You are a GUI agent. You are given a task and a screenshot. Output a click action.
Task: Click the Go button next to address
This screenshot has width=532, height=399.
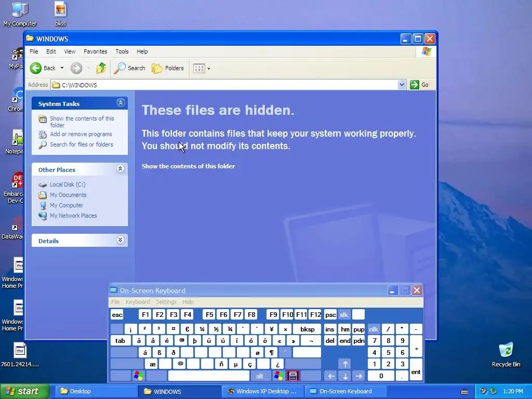tap(419, 85)
